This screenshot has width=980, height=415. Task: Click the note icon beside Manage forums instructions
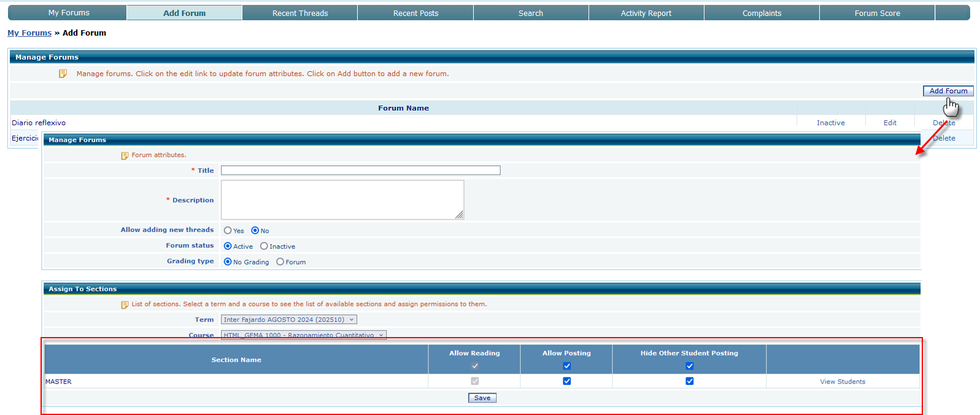pos(63,74)
